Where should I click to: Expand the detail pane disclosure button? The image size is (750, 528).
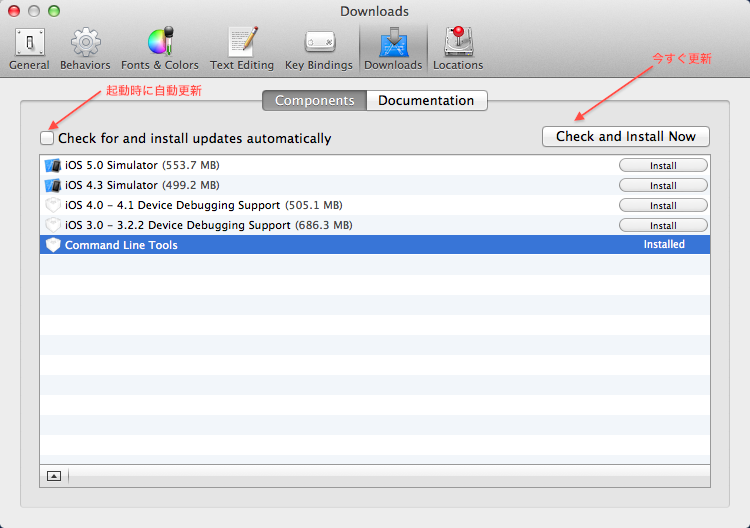point(54,476)
